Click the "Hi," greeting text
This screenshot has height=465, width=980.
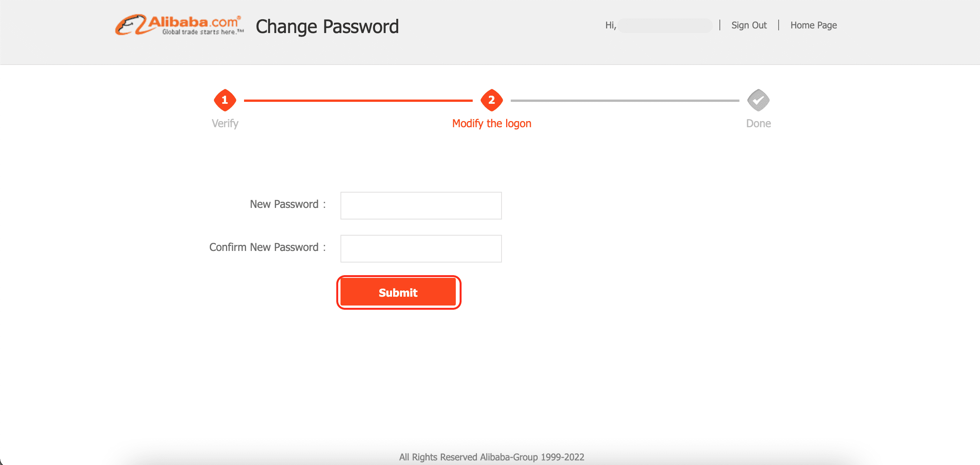point(610,25)
